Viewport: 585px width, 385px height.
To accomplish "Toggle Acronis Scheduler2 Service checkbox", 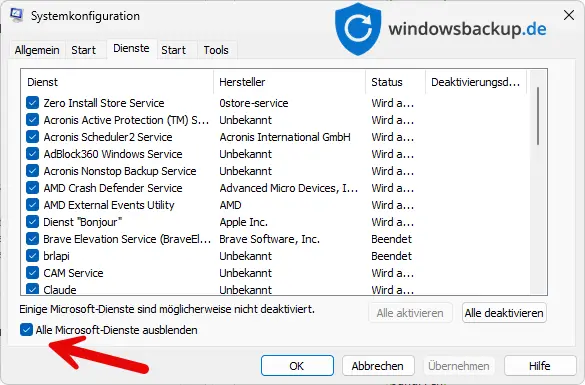I will pyautogui.click(x=32, y=137).
